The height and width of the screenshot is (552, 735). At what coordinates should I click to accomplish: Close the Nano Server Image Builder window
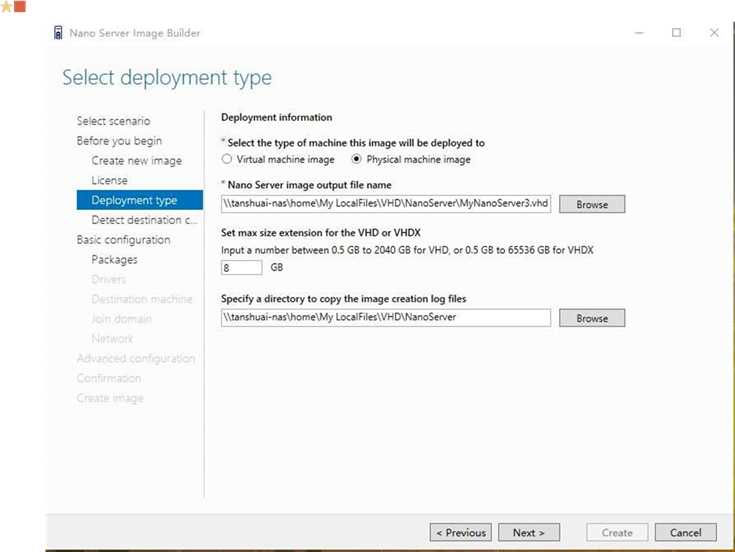714,33
